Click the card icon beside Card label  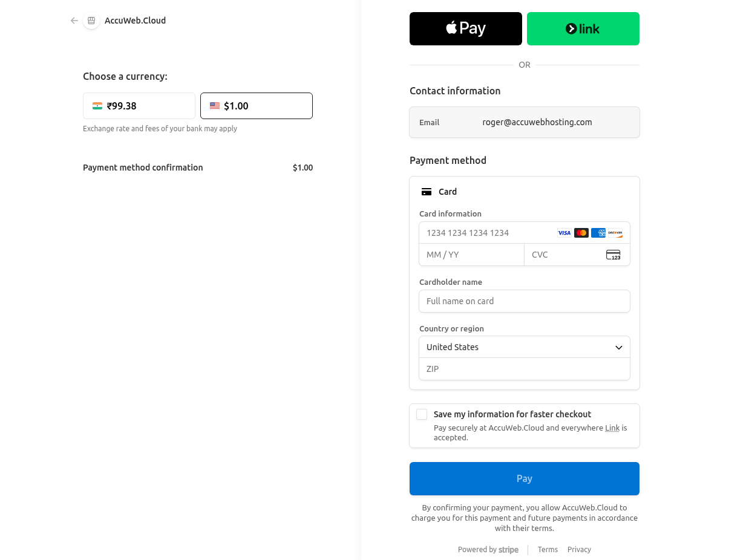pyautogui.click(x=427, y=192)
